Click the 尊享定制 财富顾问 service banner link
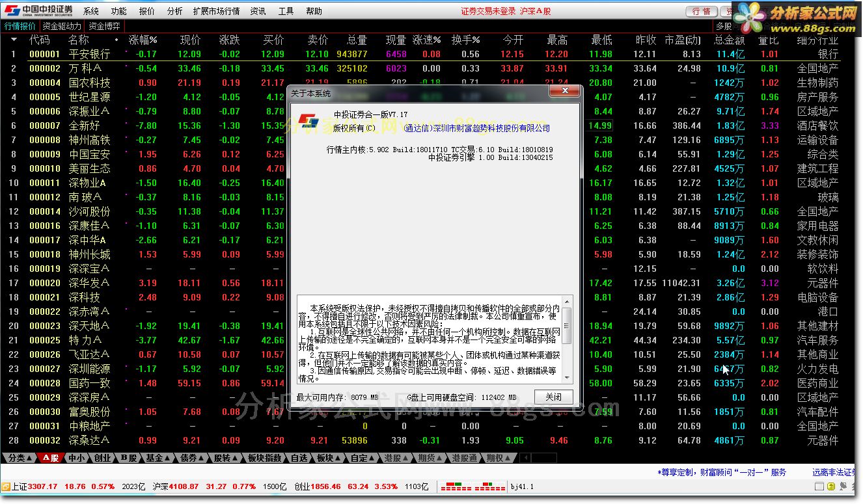863x504 pixels. 722,472
